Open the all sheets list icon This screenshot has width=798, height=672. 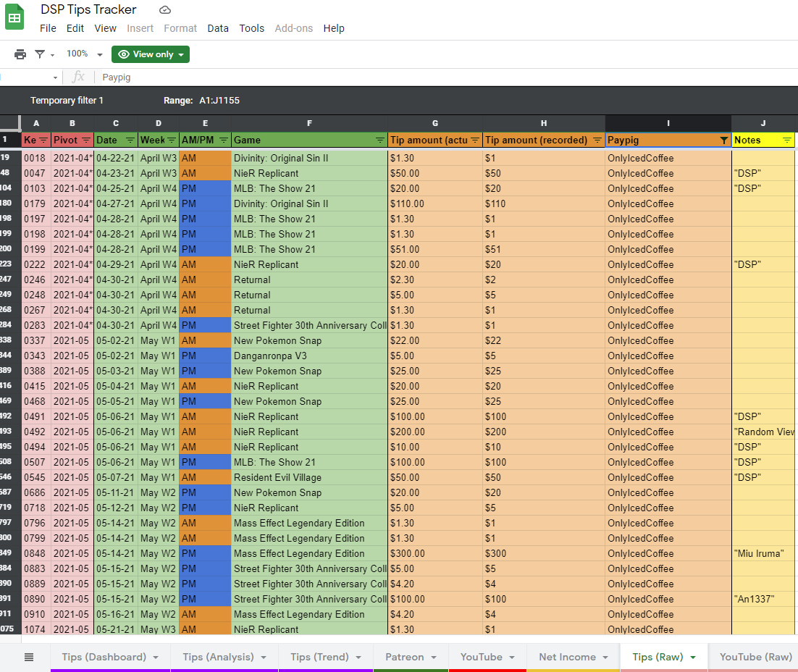coord(29,658)
